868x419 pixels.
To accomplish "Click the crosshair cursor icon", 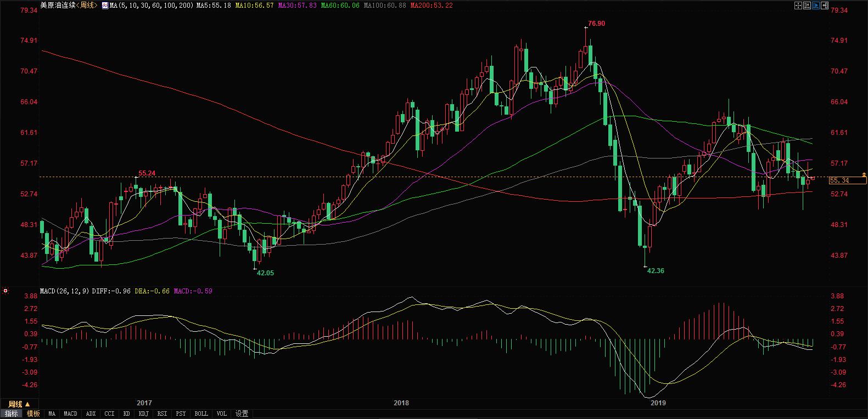I will click(798, 5).
